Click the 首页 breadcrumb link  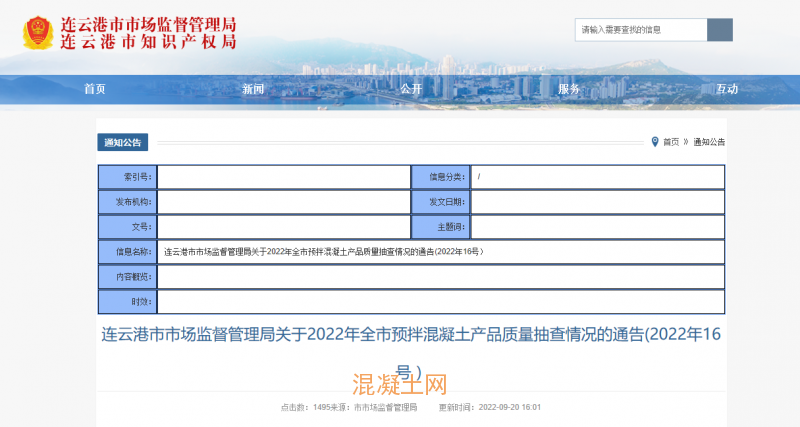(x=671, y=142)
